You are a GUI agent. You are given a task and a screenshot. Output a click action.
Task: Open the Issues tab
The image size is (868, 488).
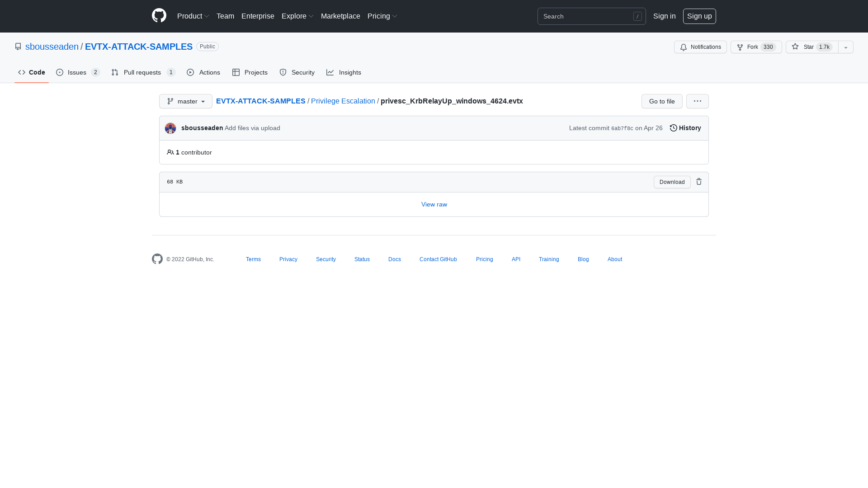point(78,72)
